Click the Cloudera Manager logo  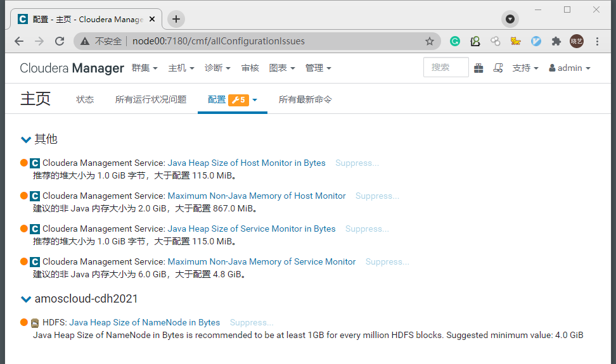tap(72, 68)
